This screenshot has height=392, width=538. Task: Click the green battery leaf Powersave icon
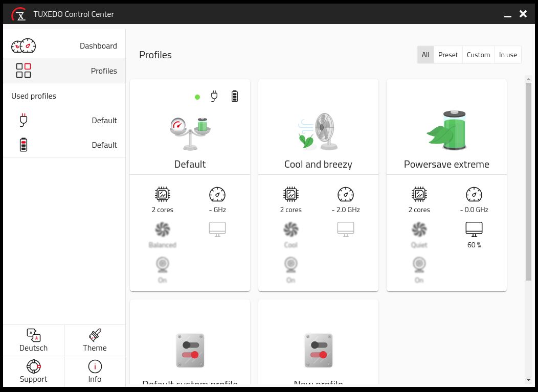[446, 131]
